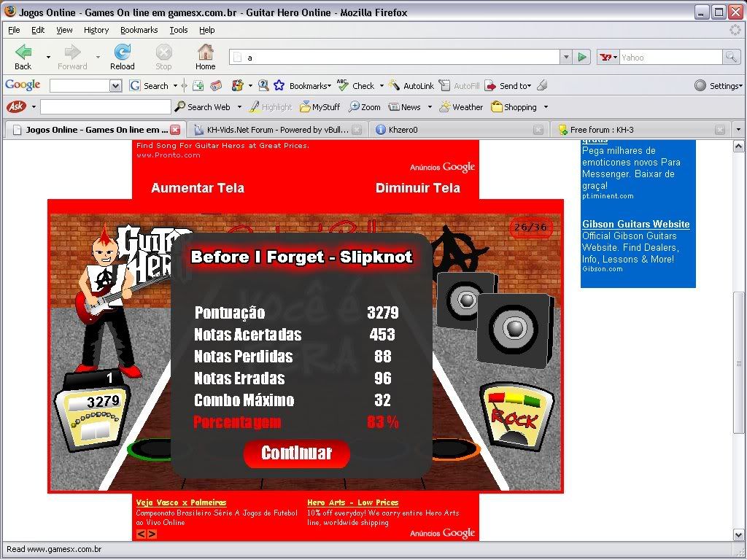Viewport: 747px width, 560px height.
Task: Click the 83 % Porcentagem value
Action: click(x=382, y=422)
